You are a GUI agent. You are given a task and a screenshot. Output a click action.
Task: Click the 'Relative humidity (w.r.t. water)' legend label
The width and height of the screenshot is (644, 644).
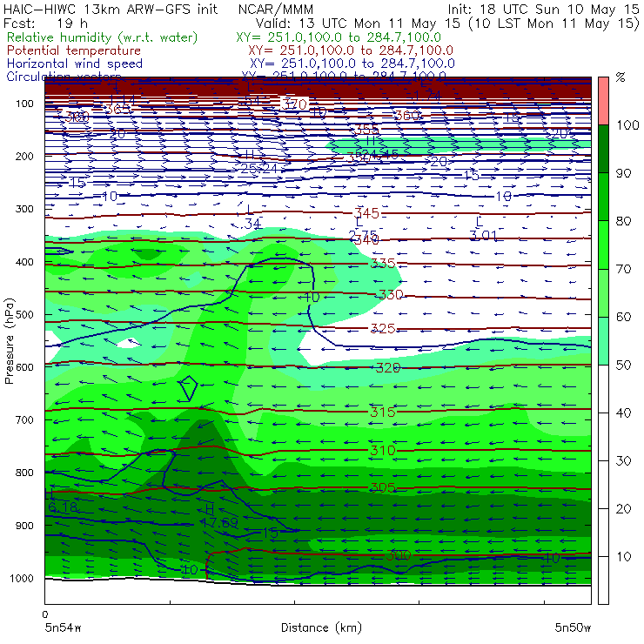tap(103, 37)
